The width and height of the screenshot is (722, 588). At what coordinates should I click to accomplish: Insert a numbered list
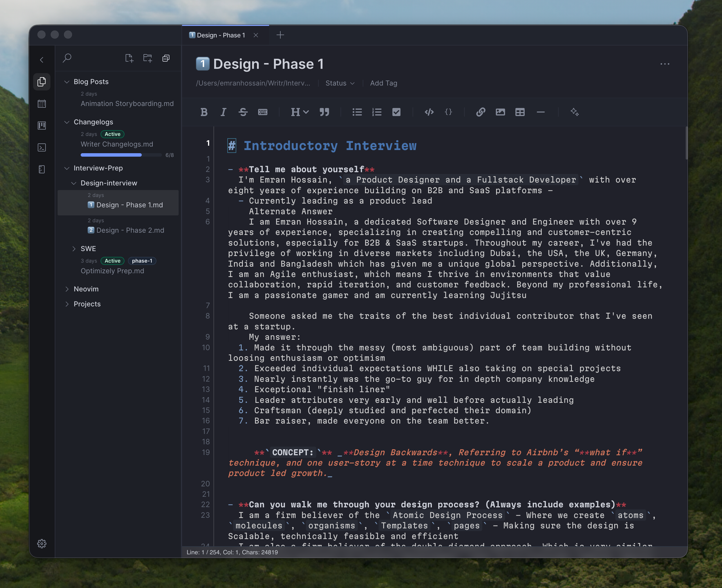pyautogui.click(x=377, y=112)
